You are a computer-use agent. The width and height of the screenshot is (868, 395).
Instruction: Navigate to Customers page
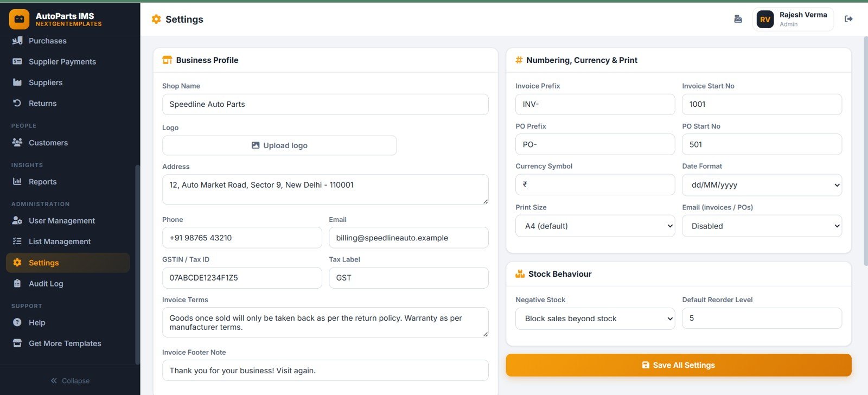[68, 143]
